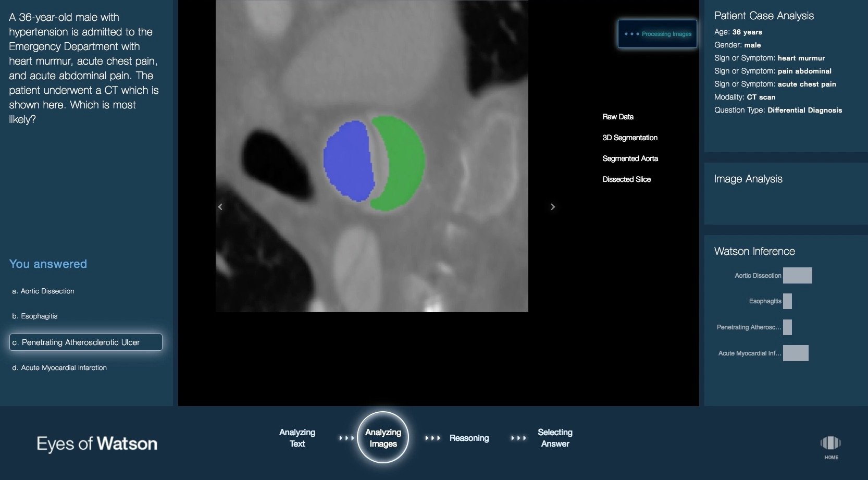View the Dissected Slice
Screen dimensions: 868x480
pyautogui.click(x=626, y=179)
